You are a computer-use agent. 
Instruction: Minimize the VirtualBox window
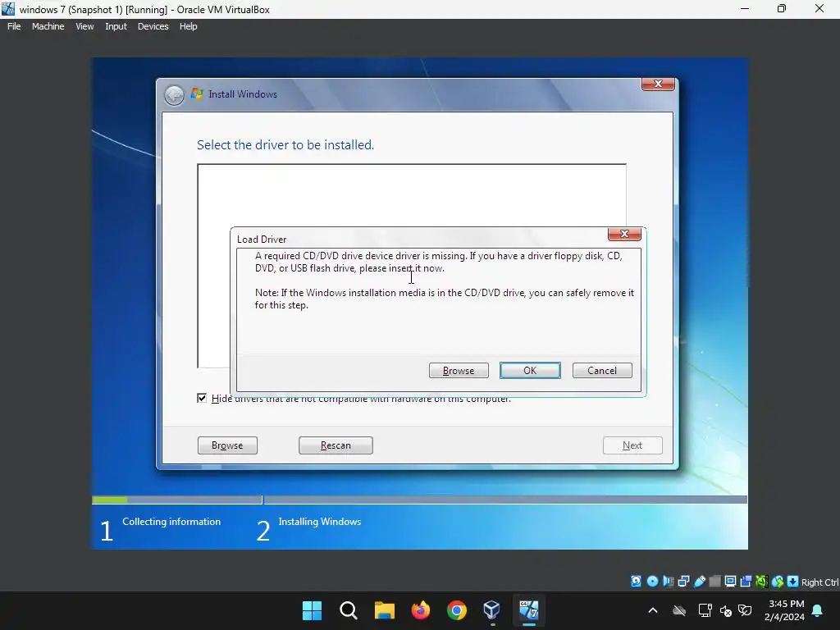(745, 9)
